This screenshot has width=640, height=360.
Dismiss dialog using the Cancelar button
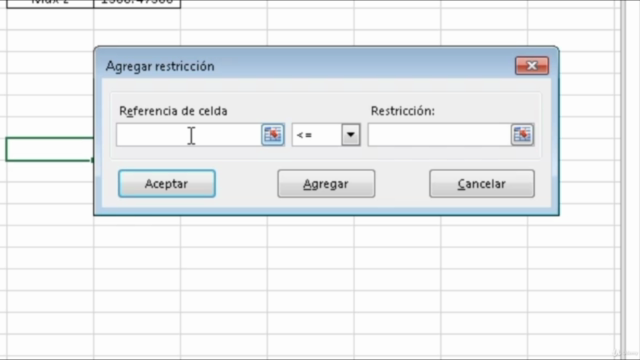pyautogui.click(x=482, y=184)
